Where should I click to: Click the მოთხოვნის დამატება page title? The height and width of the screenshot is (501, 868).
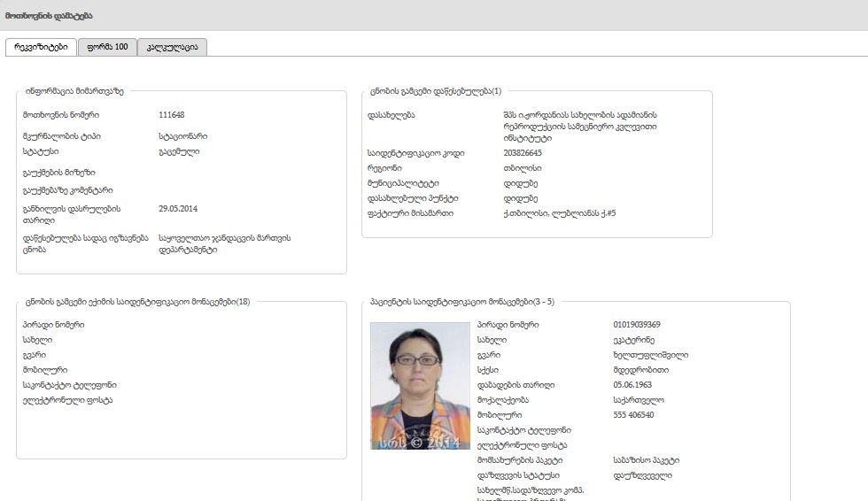coord(49,16)
